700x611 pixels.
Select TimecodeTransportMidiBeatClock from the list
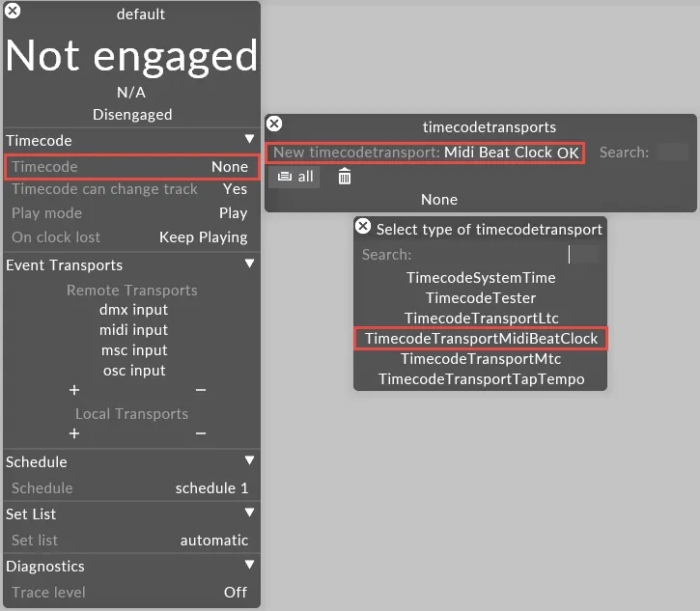point(481,339)
